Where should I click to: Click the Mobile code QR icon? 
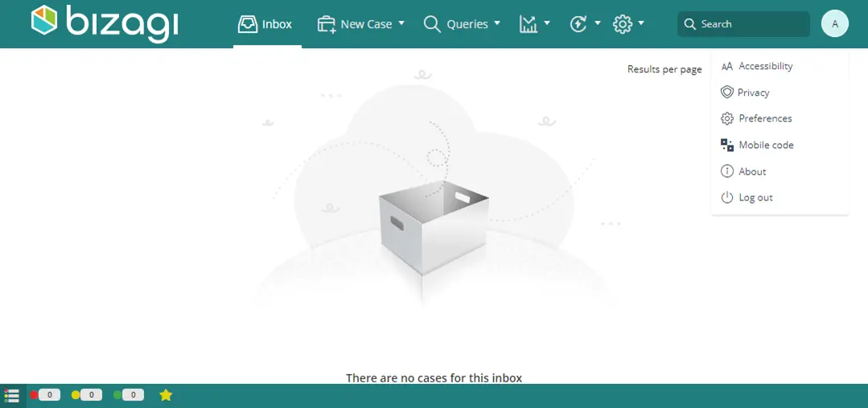(727, 145)
